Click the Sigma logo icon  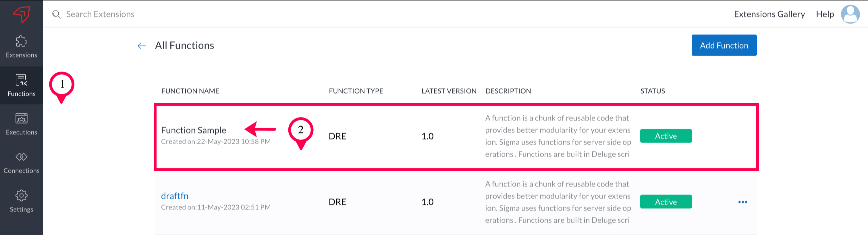click(x=22, y=14)
